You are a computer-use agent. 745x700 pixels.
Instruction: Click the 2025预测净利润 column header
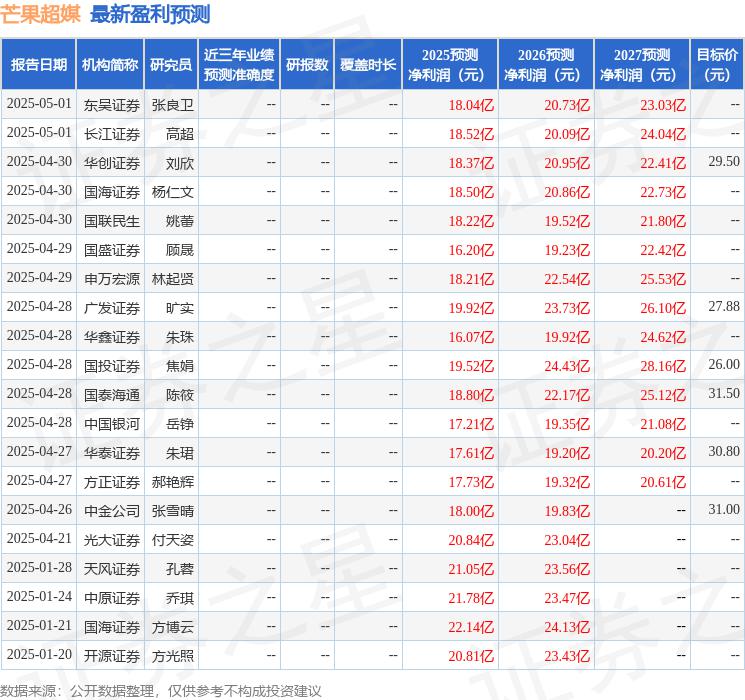pos(450,65)
